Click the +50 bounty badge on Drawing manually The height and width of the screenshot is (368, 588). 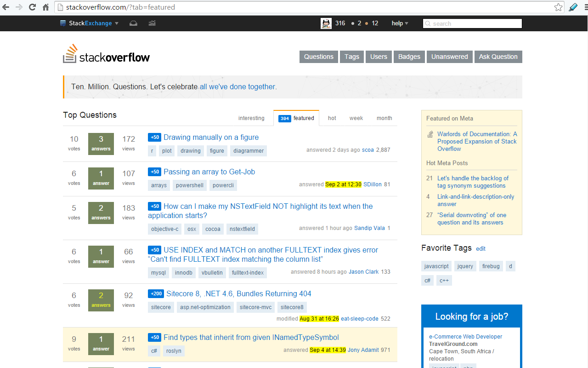[154, 137]
